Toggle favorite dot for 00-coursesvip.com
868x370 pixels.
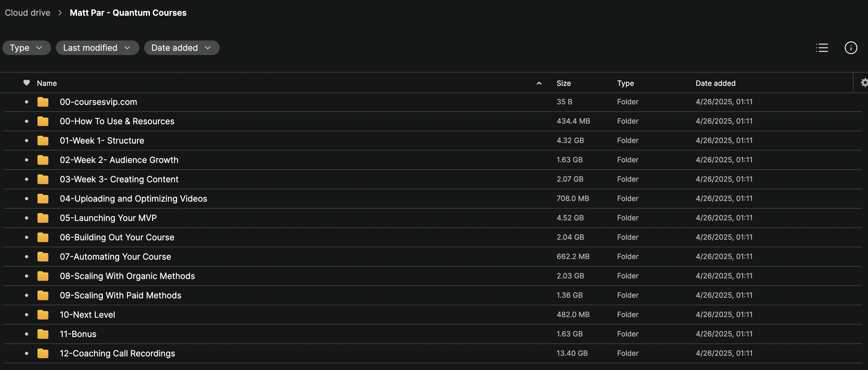pyautogui.click(x=26, y=102)
